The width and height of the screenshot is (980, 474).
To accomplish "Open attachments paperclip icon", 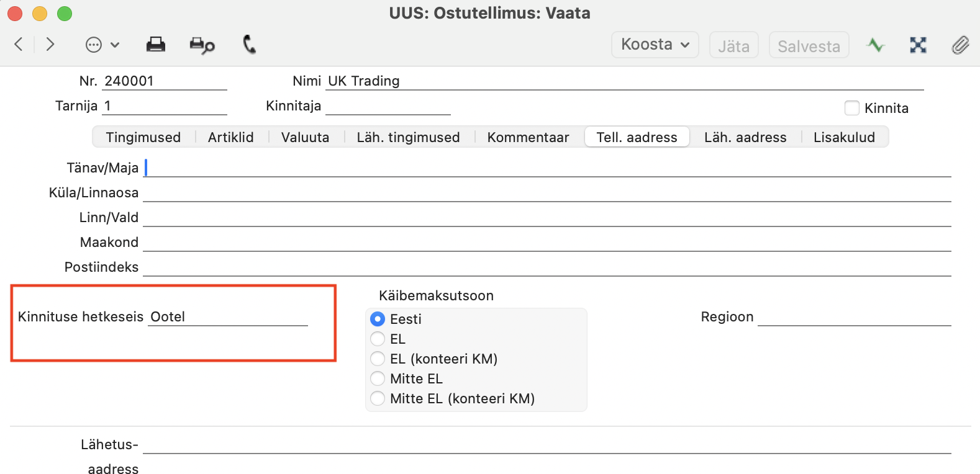I will 960,45.
